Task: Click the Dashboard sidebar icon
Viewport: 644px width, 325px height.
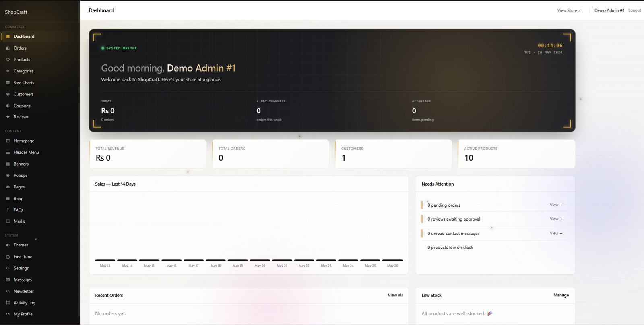Action: click(x=8, y=36)
